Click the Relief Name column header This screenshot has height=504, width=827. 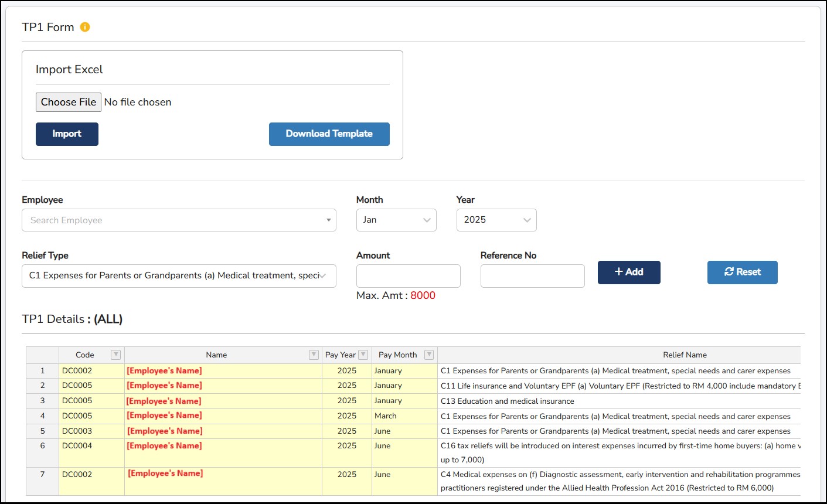(684, 355)
